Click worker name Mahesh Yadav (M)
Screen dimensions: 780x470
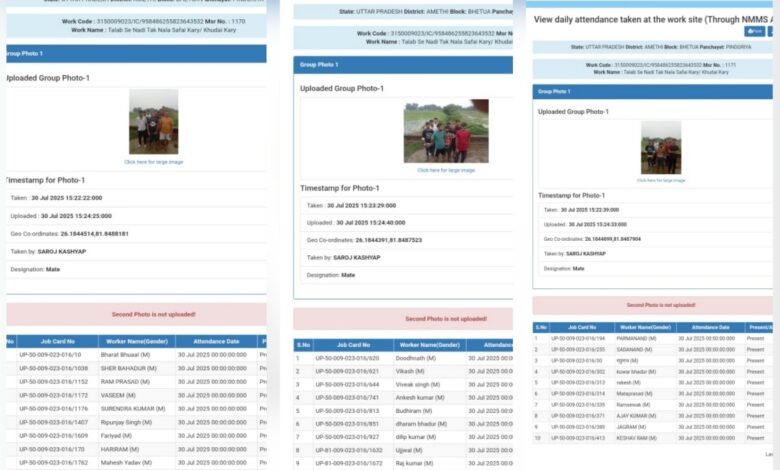pos(126,463)
